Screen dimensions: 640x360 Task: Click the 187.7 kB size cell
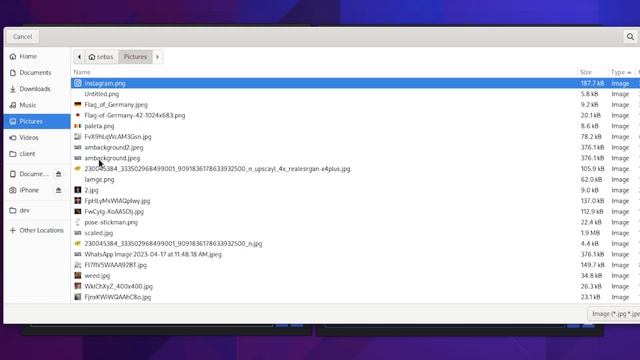[x=592, y=83]
